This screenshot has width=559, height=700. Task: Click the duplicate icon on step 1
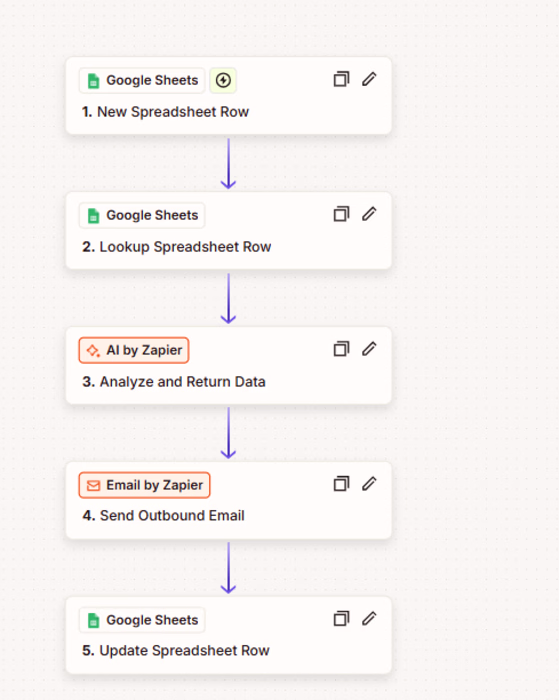point(341,79)
